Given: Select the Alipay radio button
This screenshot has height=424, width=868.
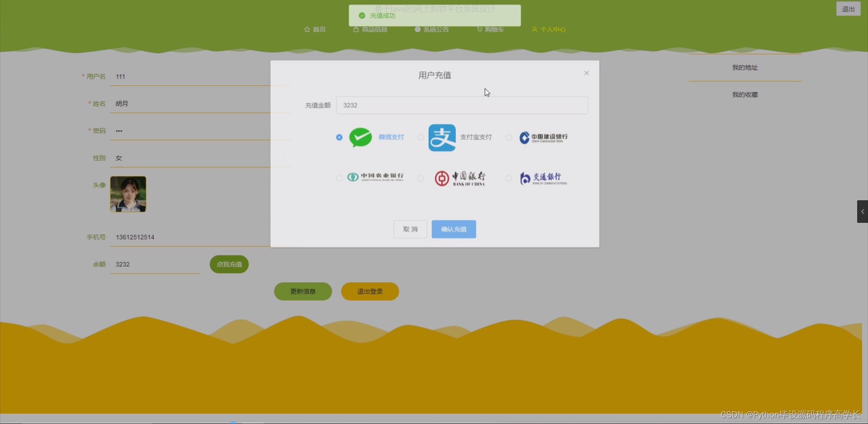Looking at the screenshot, I should coord(421,137).
